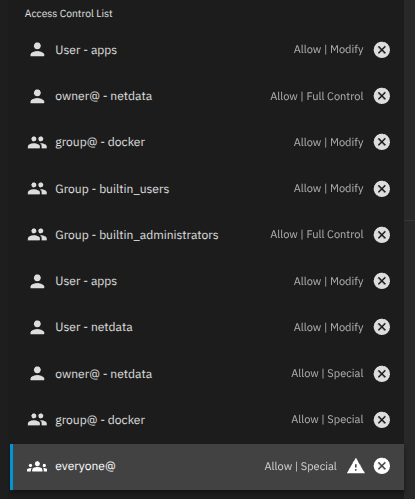This screenshot has width=415, height=499.
Task: Remove the User netdata entry
Action: 382,327
